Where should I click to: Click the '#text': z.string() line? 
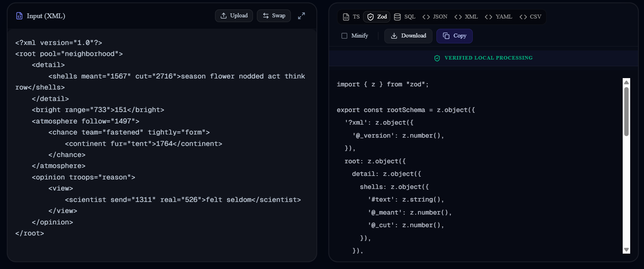coord(406,200)
